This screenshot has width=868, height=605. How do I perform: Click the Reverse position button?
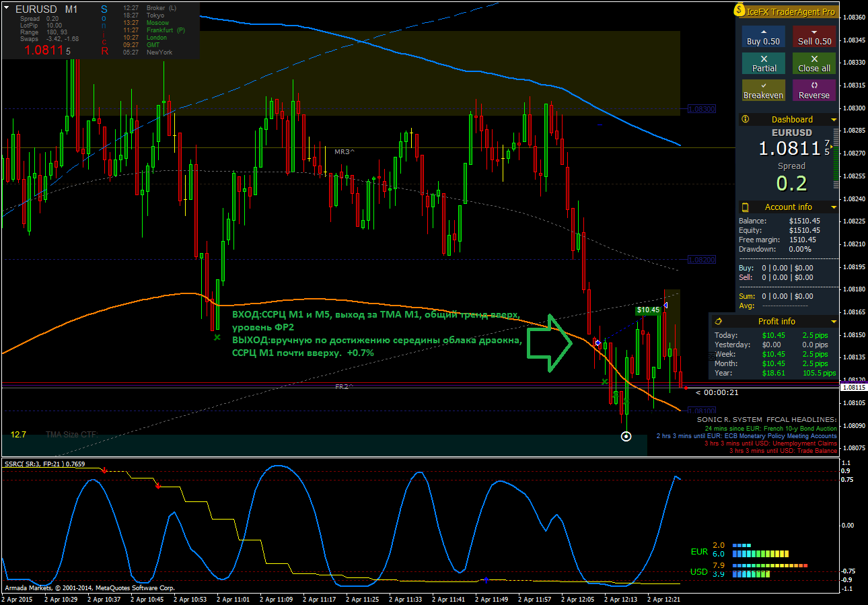click(x=814, y=90)
